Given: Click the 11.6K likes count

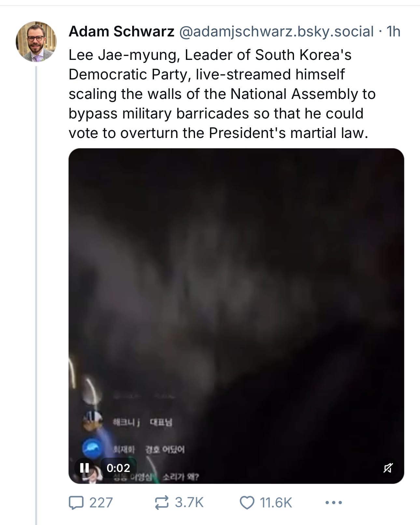Looking at the screenshot, I should tap(276, 503).
